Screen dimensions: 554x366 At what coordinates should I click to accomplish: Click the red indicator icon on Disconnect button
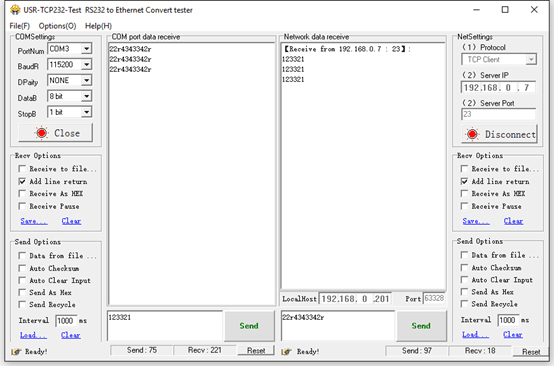click(472, 134)
